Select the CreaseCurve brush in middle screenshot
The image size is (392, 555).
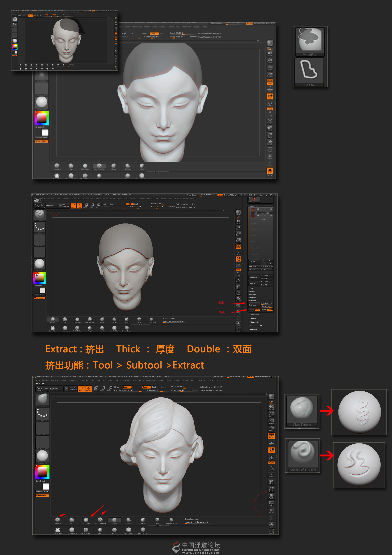pos(151,320)
